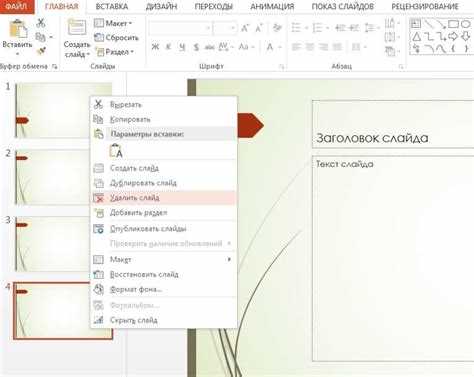Click the columns icon in Абзац
The height and width of the screenshot is (377, 474).
coord(356,47)
